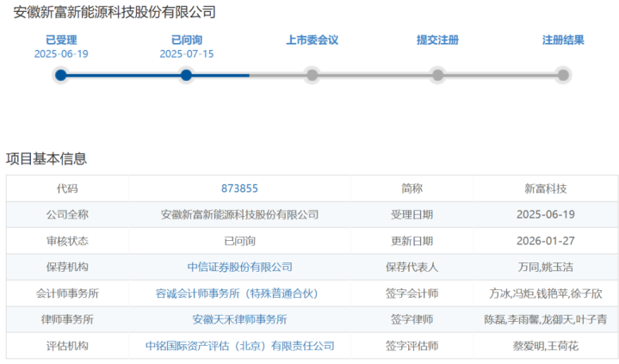Click the 万同,姚玉洁 representatives cell
This screenshot has height=364, width=619.
pyautogui.click(x=546, y=267)
